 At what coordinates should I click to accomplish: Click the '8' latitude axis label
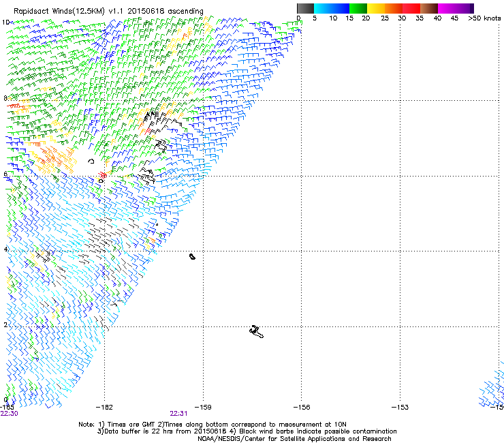tap(5, 98)
